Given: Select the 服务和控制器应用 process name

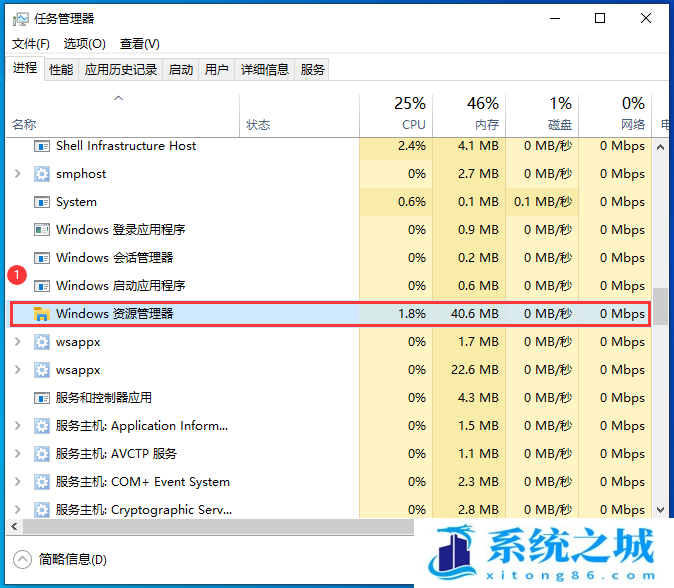Looking at the screenshot, I should pos(104,398).
